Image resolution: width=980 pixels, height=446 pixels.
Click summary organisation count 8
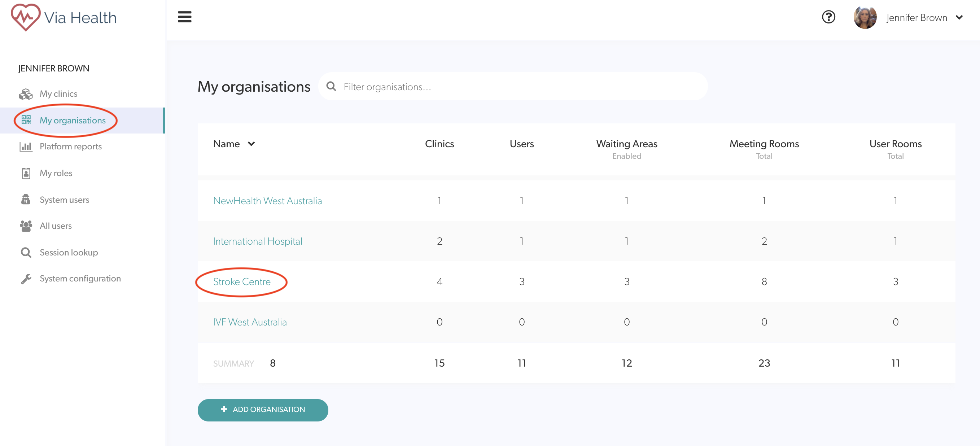272,363
